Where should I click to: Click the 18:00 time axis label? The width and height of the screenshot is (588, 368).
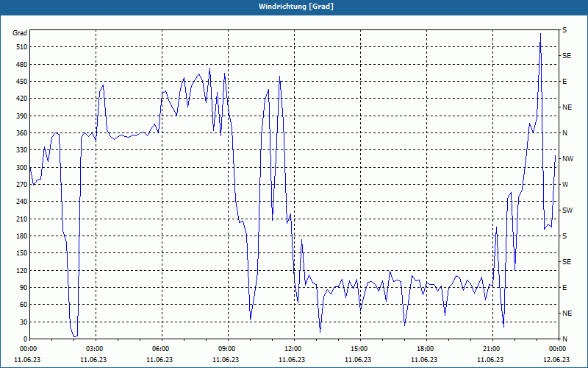tap(426, 348)
